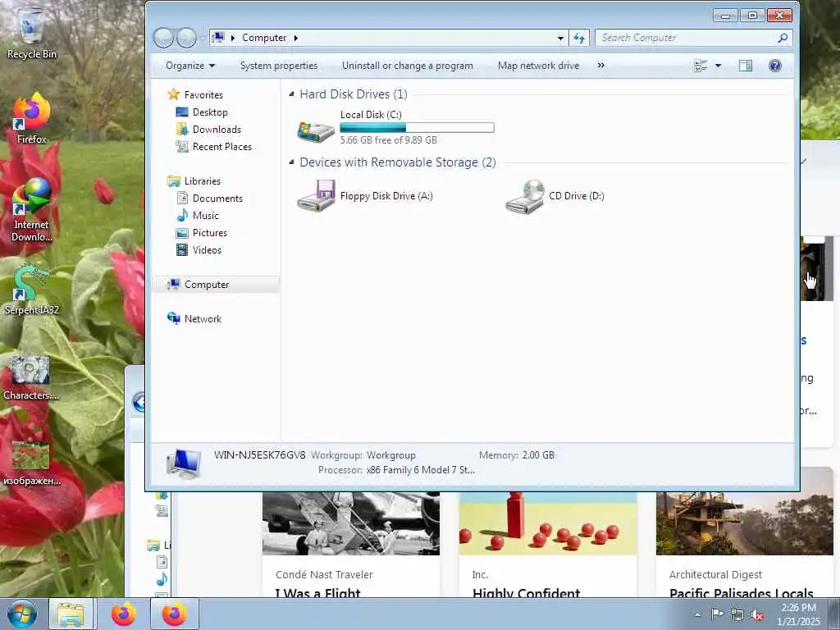Click the network tray icon
This screenshot has width=840, height=630.
pyautogui.click(x=737, y=615)
